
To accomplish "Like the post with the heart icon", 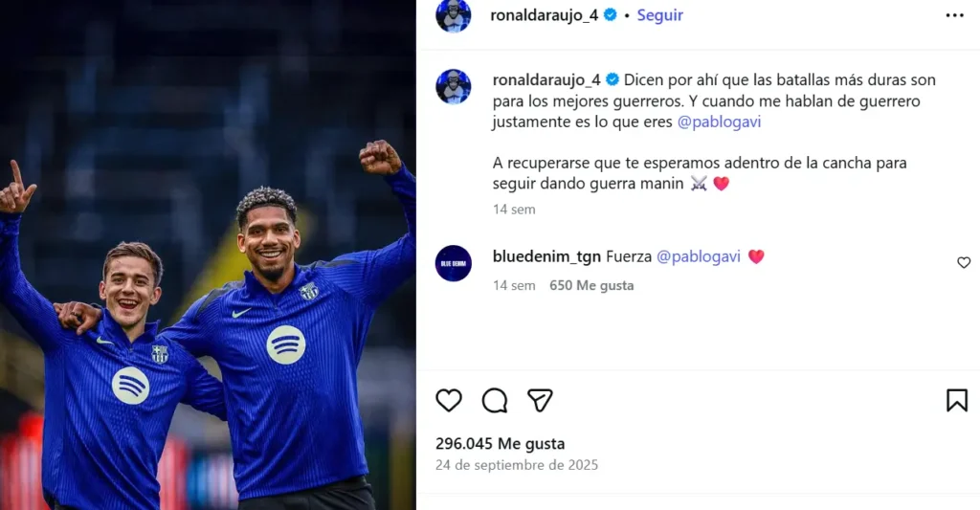I will click(449, 401).
